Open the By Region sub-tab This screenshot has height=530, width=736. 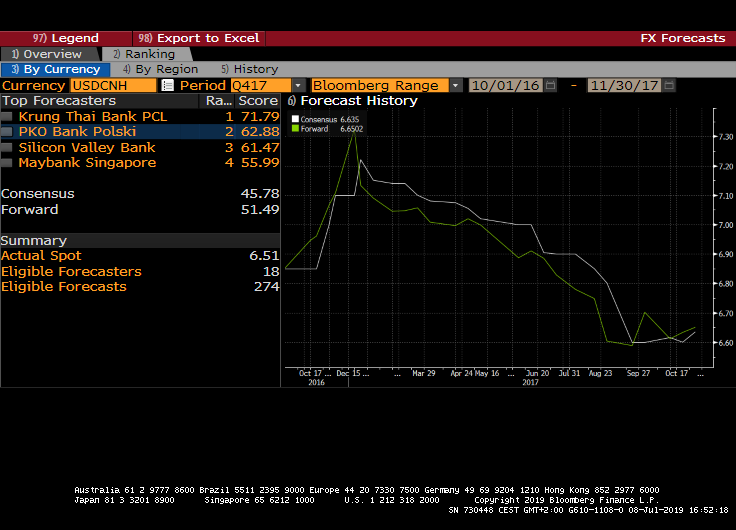click(160, 70)
